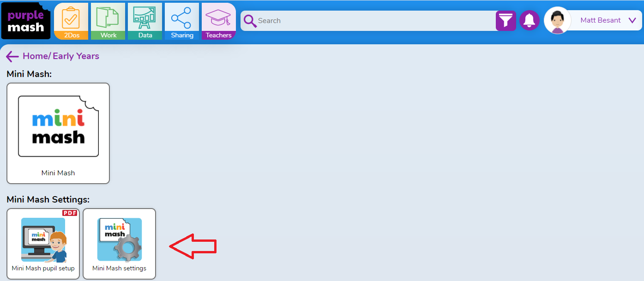Open the 2Dos section

click(71, 21)
